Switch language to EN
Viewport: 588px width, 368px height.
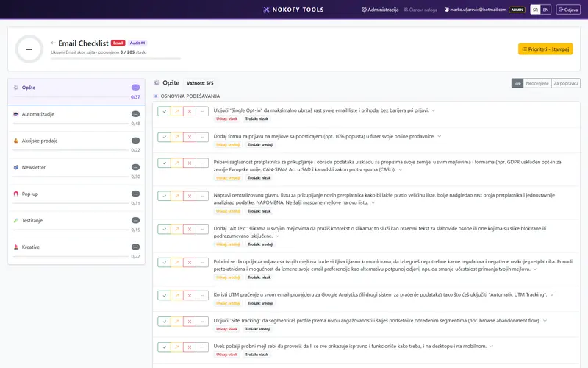545,10
